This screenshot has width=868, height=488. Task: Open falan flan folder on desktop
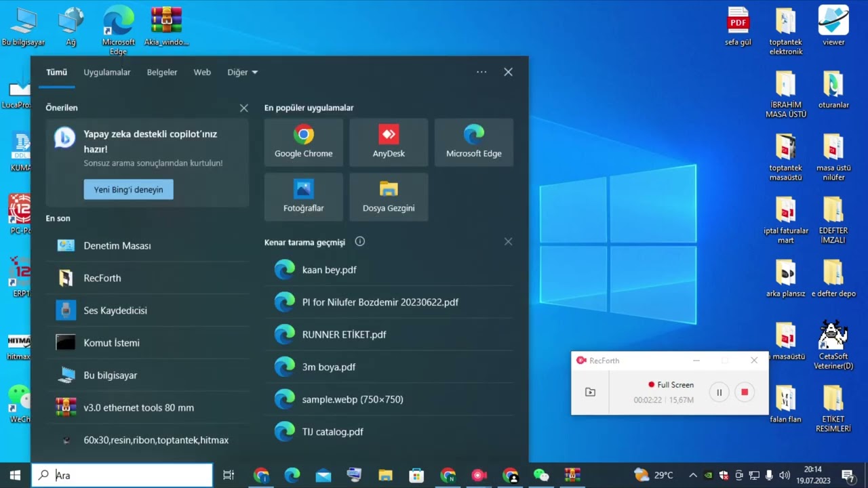[785, 404]
